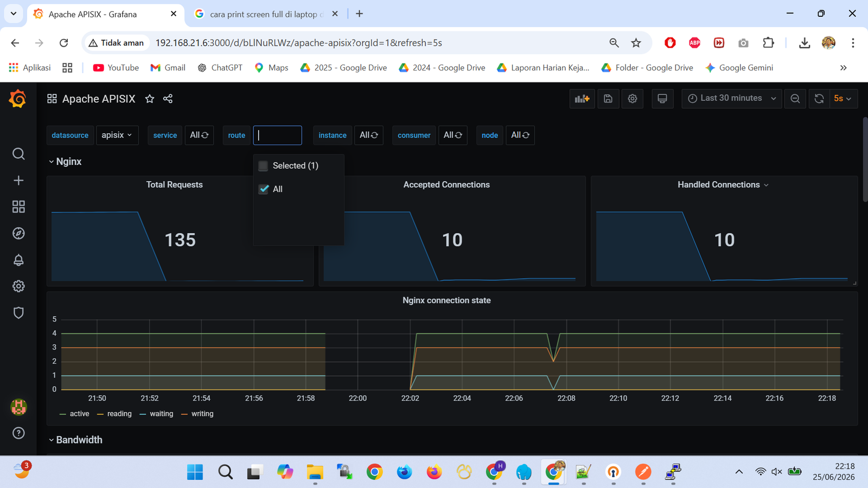Share the Apache APISIX dashboard
The height and width of the screenshot is (488, 868).
pyautogui.click(x=168, y=99)
